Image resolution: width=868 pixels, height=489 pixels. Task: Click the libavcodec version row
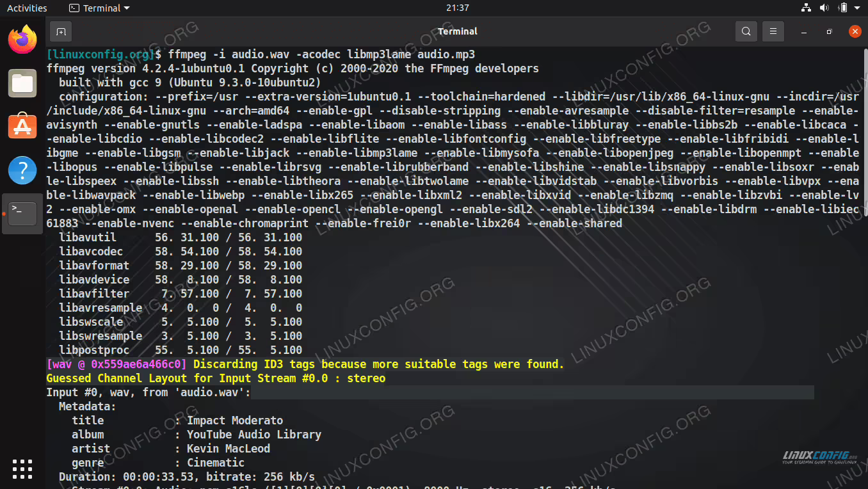click(181, 252)
